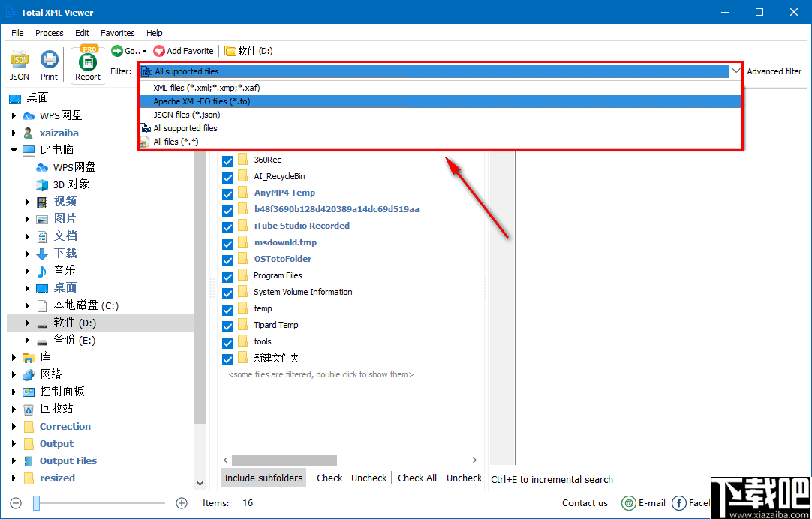Expand the Output Files tree node
The width and height of the screenshot is (812, 519).
pos(14,461)
